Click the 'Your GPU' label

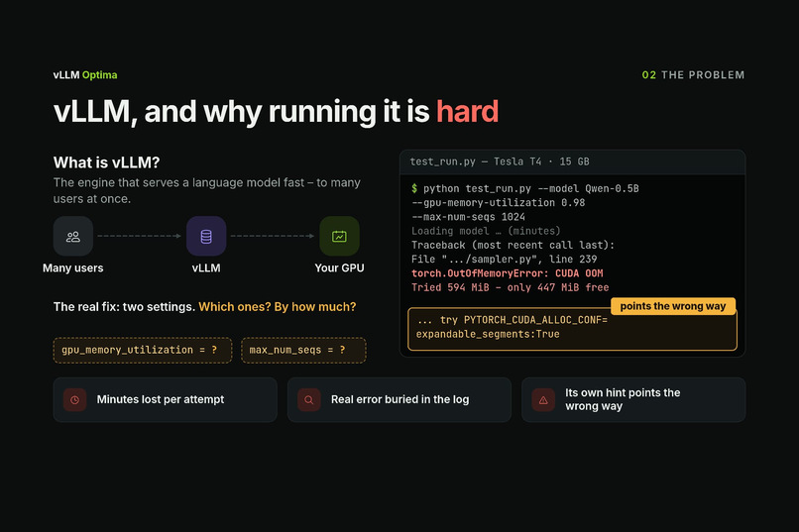339,267
